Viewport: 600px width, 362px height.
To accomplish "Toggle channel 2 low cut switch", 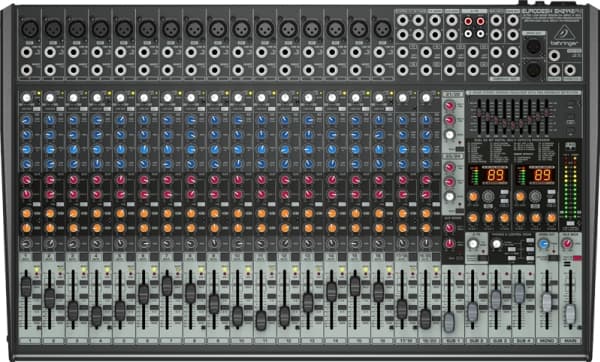I will point(60,109).
